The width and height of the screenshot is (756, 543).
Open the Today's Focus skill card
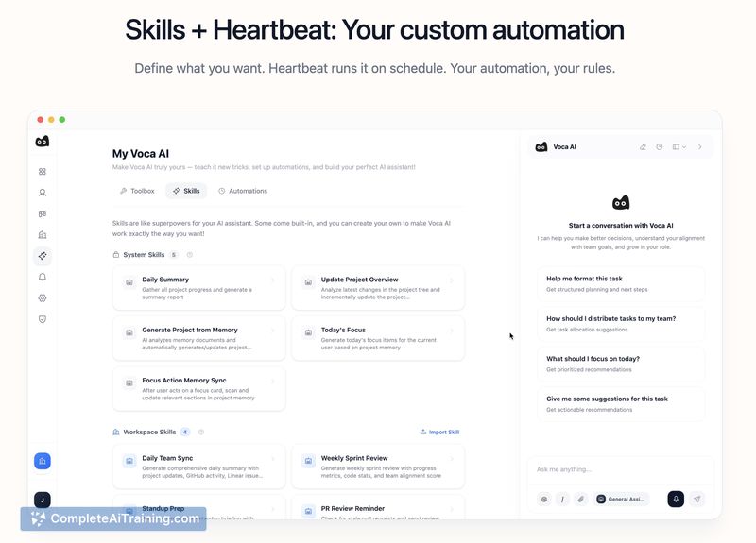coord(378,338)
